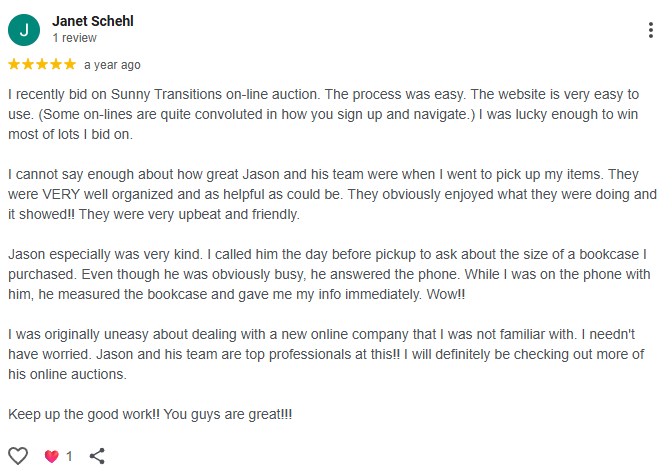The width and height of the screenshot is (669, 475).
Task: Click the red heart reaction emoji
Action: coord(52,456)
